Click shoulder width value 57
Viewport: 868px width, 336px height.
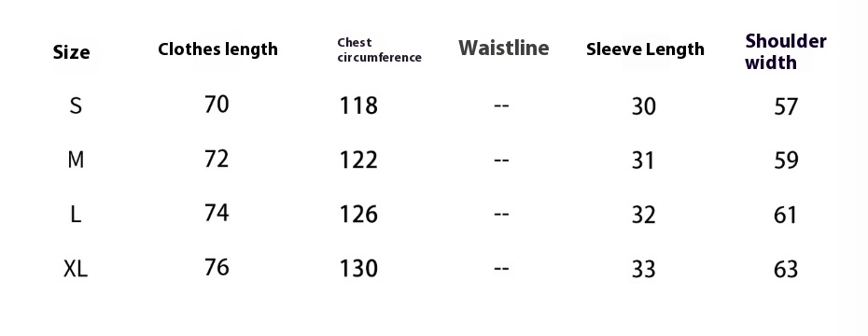click(786, 106)
